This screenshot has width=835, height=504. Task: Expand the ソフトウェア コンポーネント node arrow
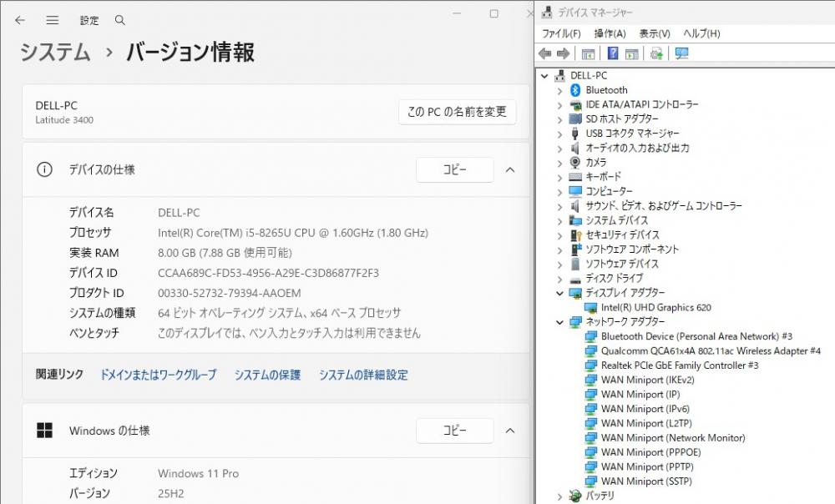point(559,249)
